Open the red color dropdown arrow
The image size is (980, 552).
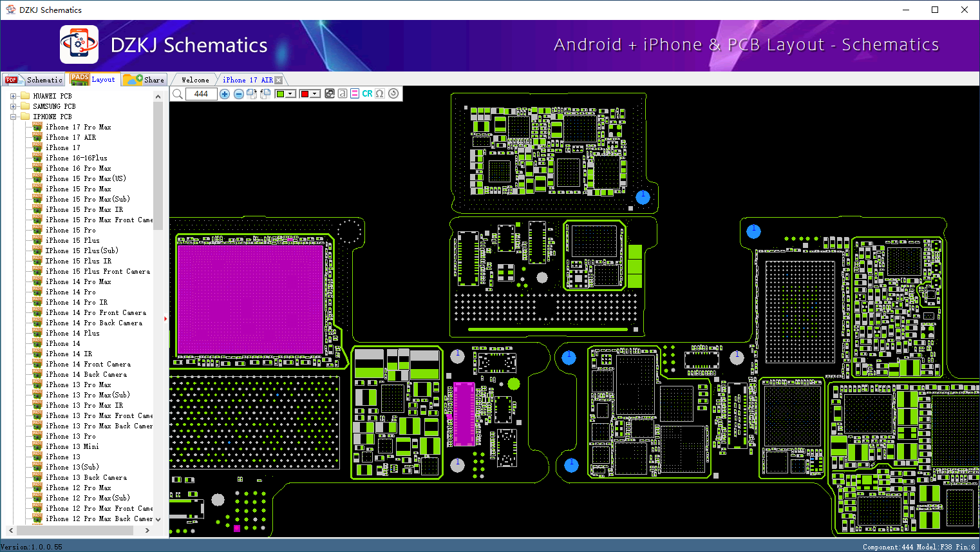(316, 94)
